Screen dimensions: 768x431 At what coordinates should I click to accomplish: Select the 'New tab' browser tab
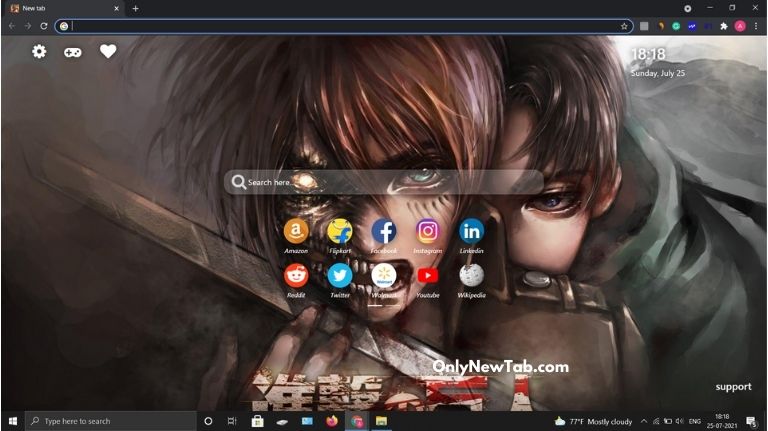pyautogui.click(x=64, y=8)
